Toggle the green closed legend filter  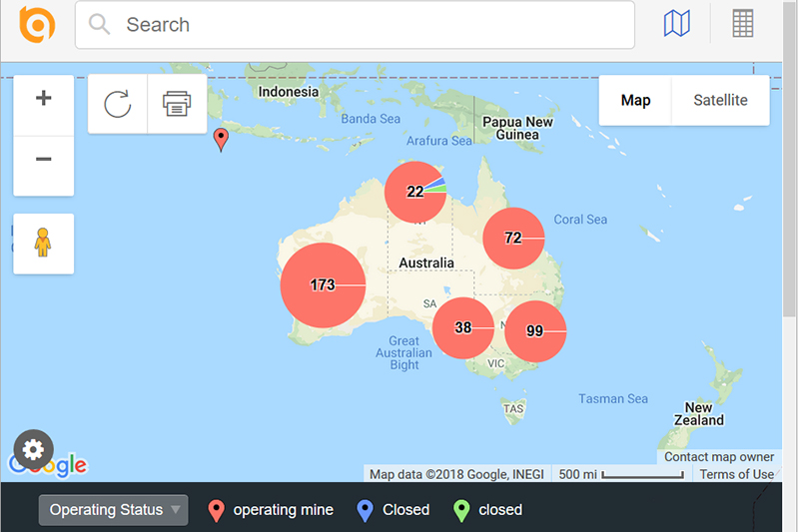coord(488,510)
